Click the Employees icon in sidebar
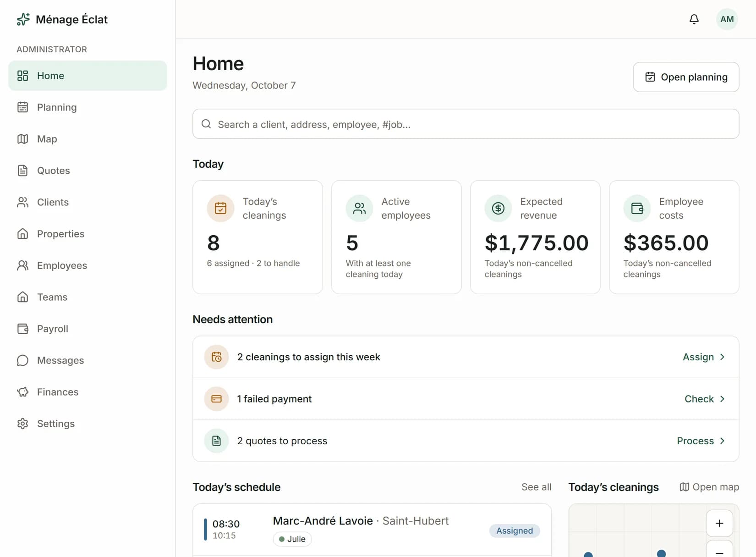The image size is (756, 557). click(x=22, y=265)
